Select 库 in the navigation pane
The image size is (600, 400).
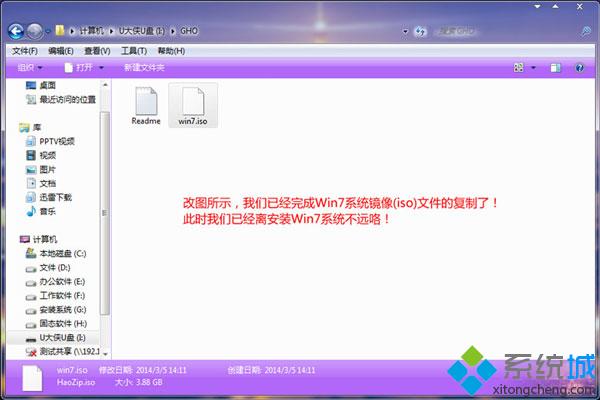[x=30, y=127]
